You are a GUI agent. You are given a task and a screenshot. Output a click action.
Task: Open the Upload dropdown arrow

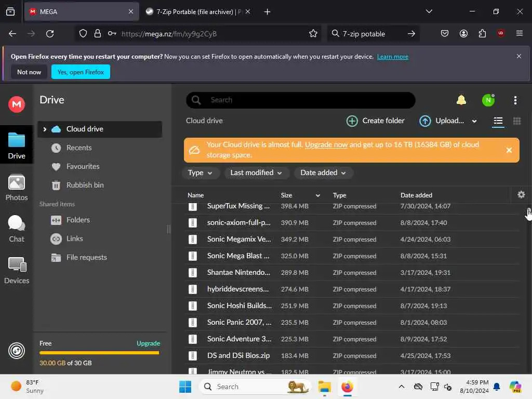474,121
